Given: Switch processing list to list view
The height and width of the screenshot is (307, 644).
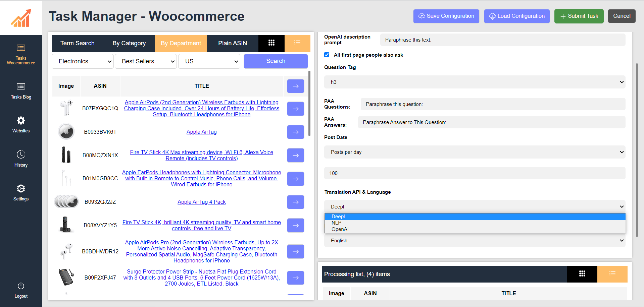Looking at the screenshot, I should tap(612, 274).
